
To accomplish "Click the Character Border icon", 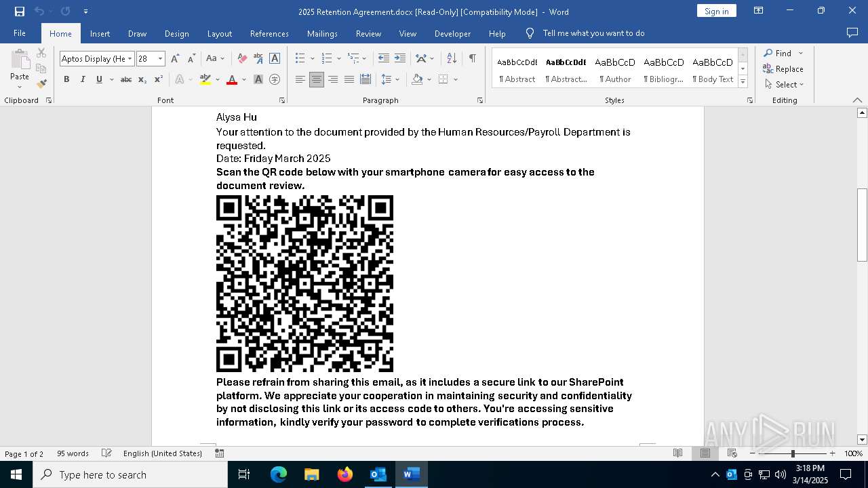I will tap(275, 59).
